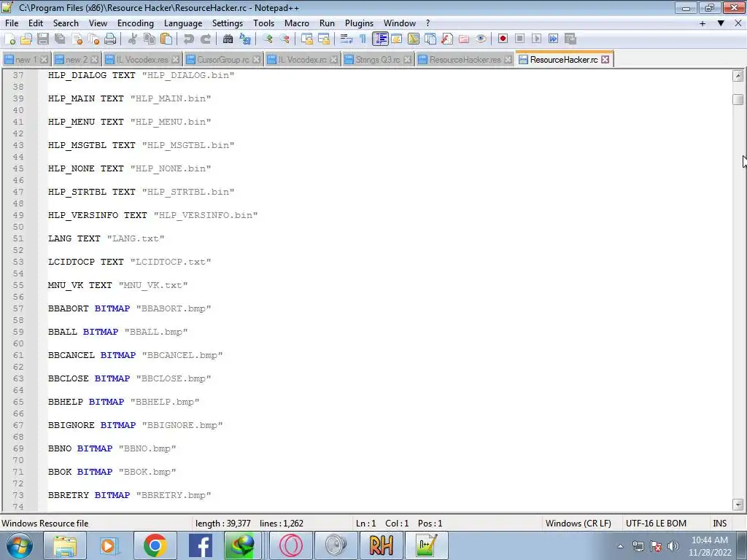The height and width of the screenshot is (560, 747).
Task: Open Google Chrome from taskbar
Action: [155, 545]
